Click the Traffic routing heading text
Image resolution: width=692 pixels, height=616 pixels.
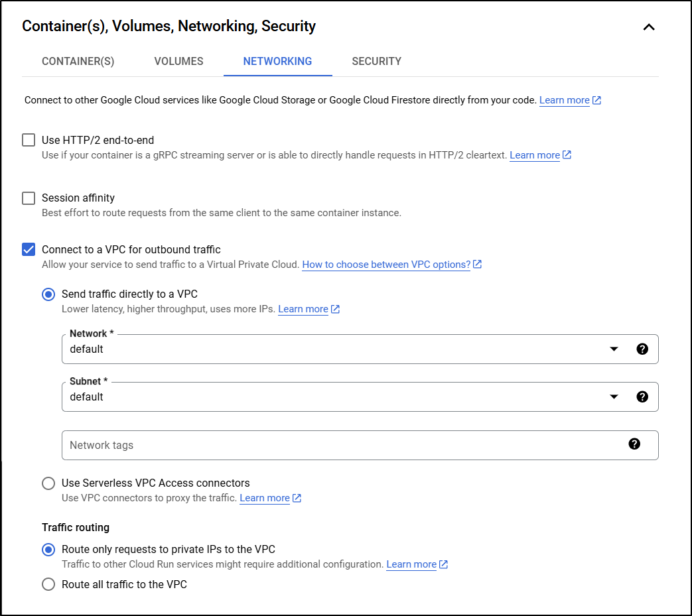(x=76, y=528)
